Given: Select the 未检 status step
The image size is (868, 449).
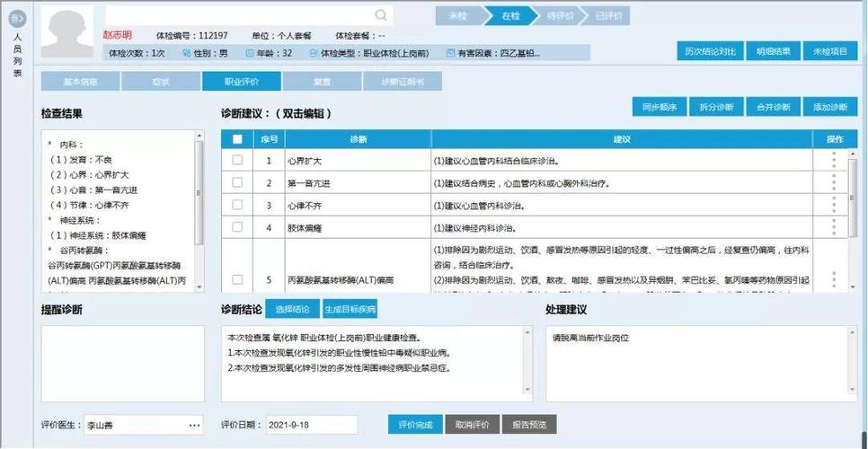Looking at the screenshot, I should coord(458,16).
